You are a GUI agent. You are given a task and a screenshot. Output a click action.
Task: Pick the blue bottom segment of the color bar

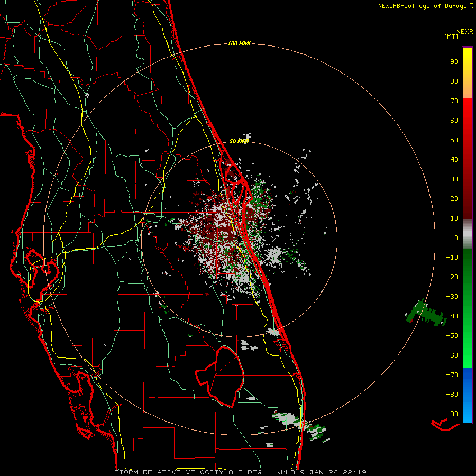467,396
